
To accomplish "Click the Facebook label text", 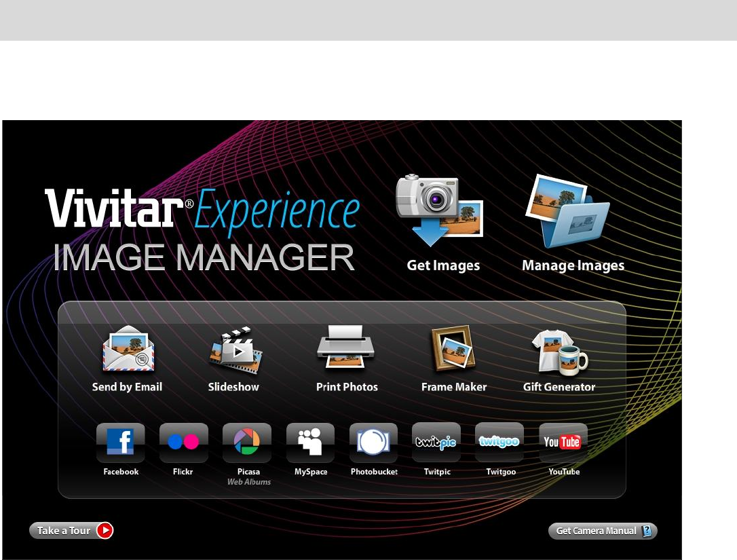I will tap(121, 472).
